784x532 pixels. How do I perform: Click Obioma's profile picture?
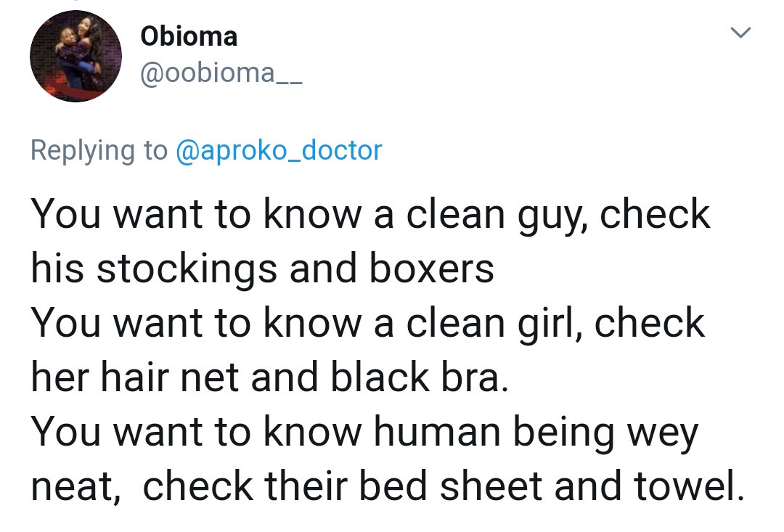75,57
